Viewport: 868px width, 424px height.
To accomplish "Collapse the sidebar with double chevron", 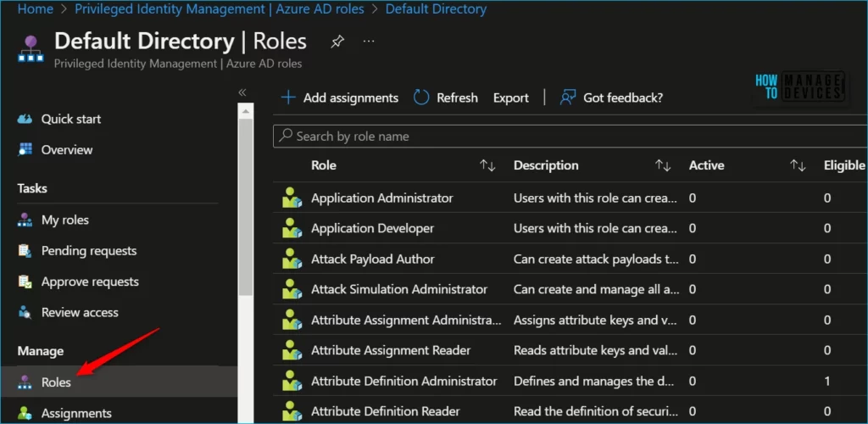I will [242, 92].
